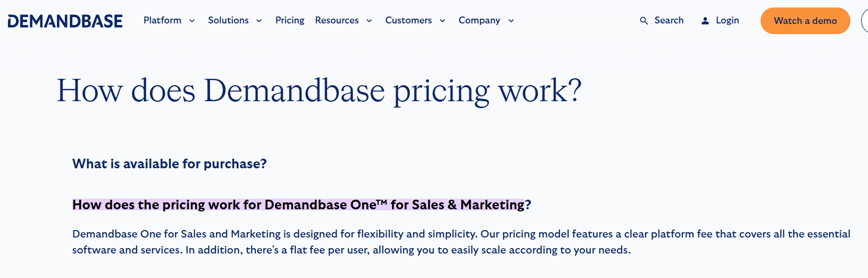Open the Platform navigation item
This screenshot has height=278, width=868.
pyautogui.click(x=162, y=20)
